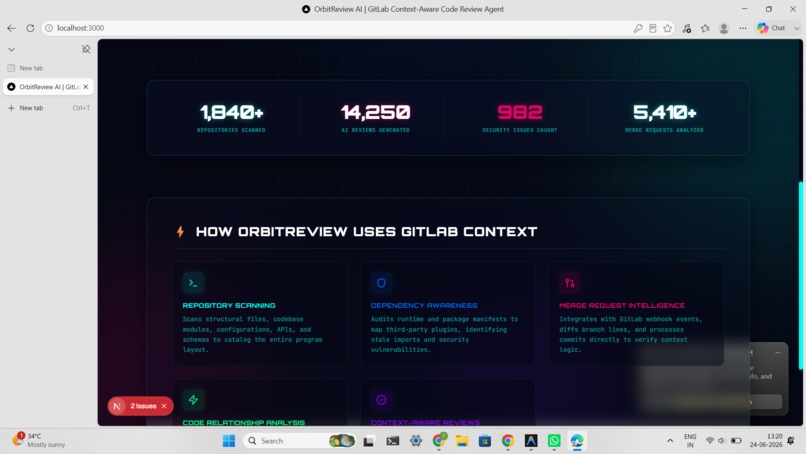Switch to the first New tab entry
The image size is (806, 454).
pos(48,68)
